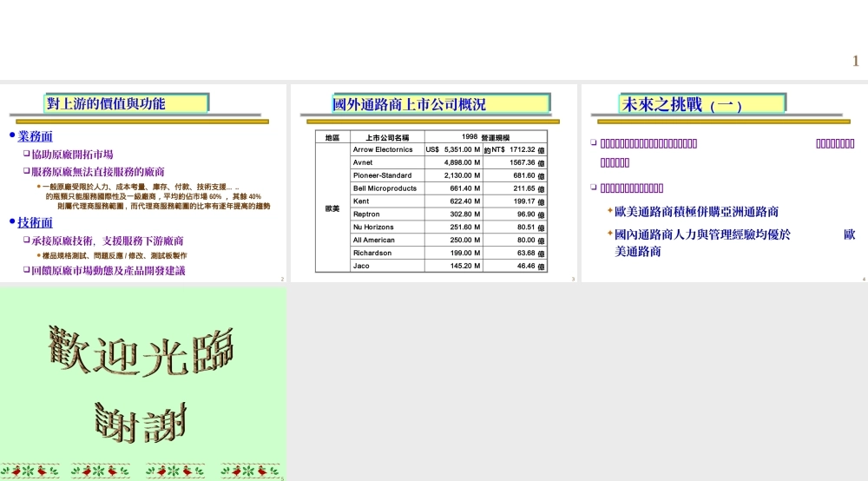
Task: Select the 服務原廠無法直接服務的廠商 bullet
Action: tap(97, 172)
